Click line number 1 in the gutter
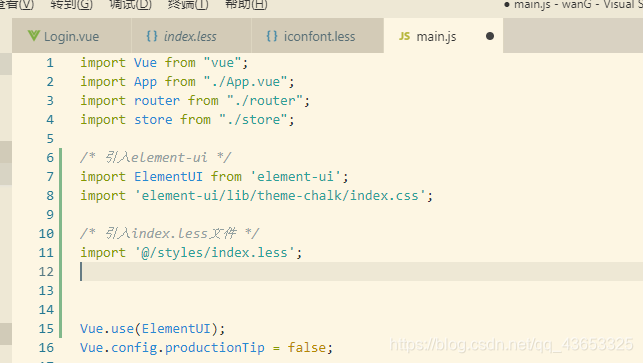This screenshot has width=643, height=363. coord(50,63)
